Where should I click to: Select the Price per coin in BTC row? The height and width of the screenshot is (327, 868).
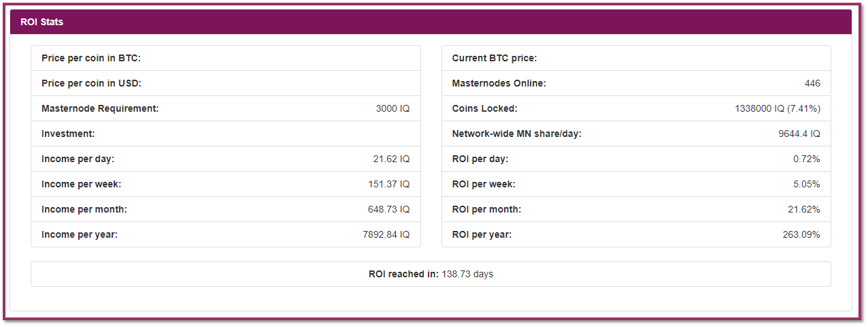(x=226, y=58)
